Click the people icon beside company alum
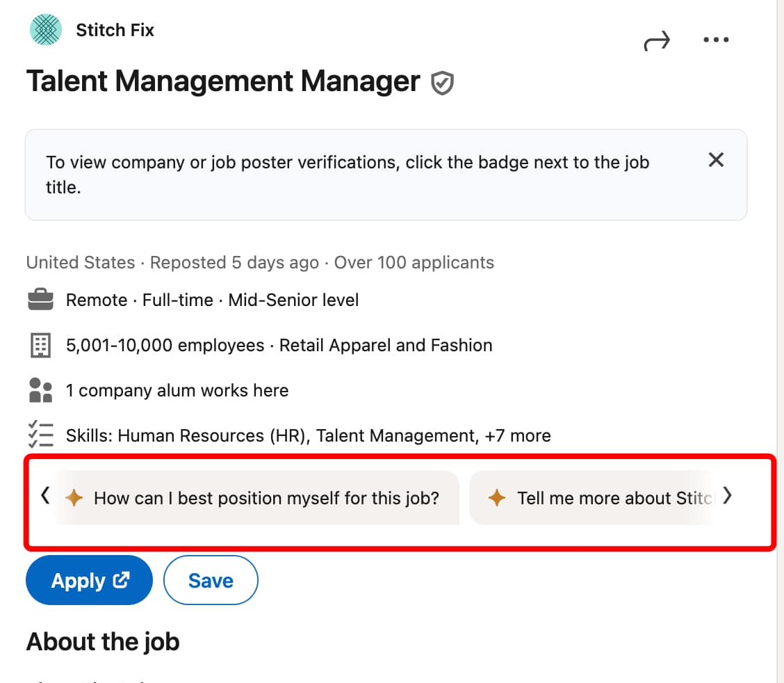 [x=40, y=390]
